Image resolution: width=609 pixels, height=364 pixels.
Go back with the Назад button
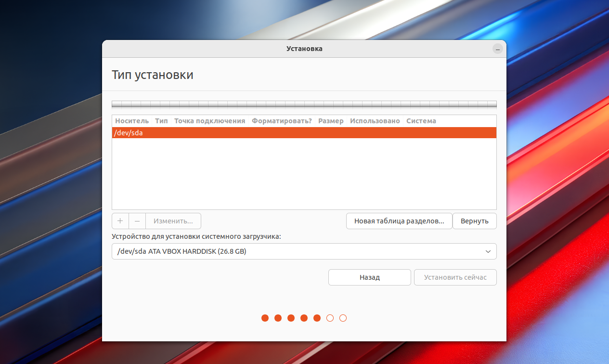pyautogui.click(x=370, y=277)
